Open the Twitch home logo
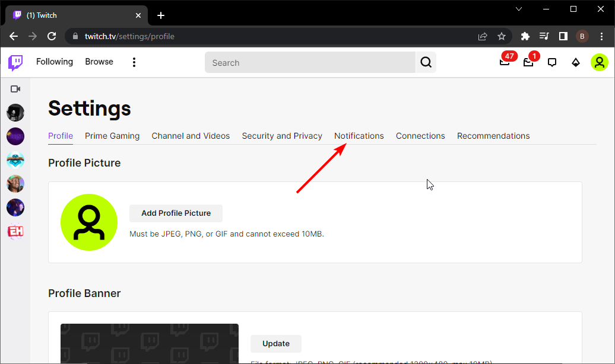This screenshot has height=364, width=615. point(15,62)
